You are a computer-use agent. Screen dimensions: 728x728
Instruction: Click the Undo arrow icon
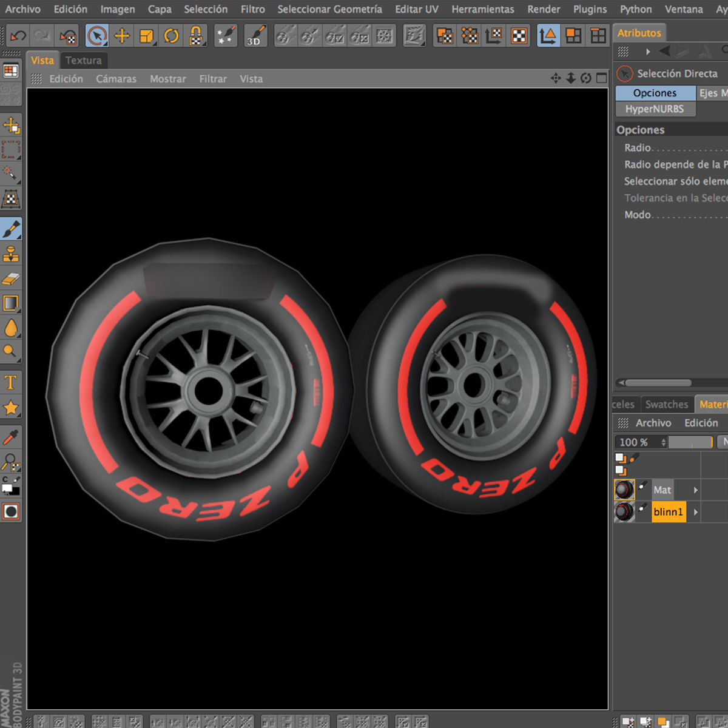point(18,36)
